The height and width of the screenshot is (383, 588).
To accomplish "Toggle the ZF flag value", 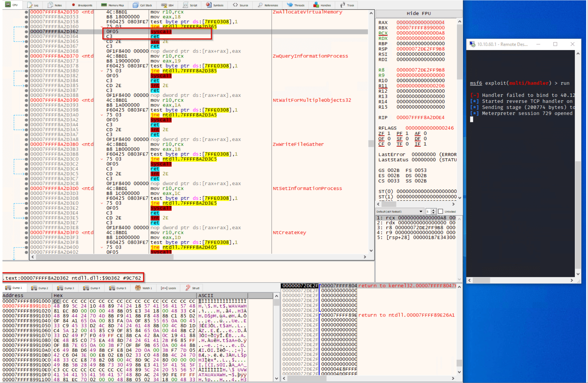I will point(389,133).
